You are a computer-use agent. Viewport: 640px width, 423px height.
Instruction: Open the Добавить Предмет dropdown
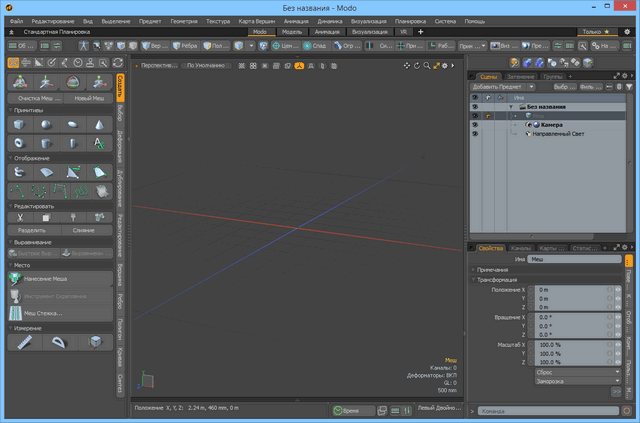[496, 87]
